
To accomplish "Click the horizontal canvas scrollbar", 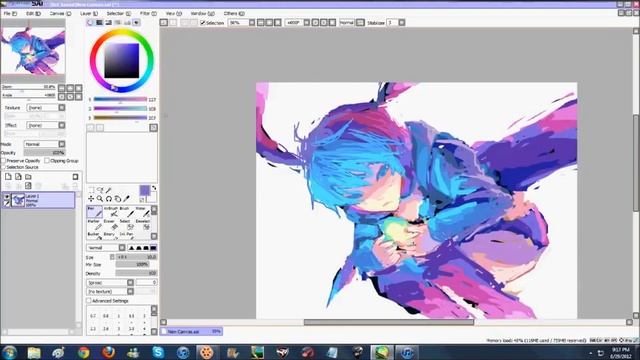I will tap(389, 322).
